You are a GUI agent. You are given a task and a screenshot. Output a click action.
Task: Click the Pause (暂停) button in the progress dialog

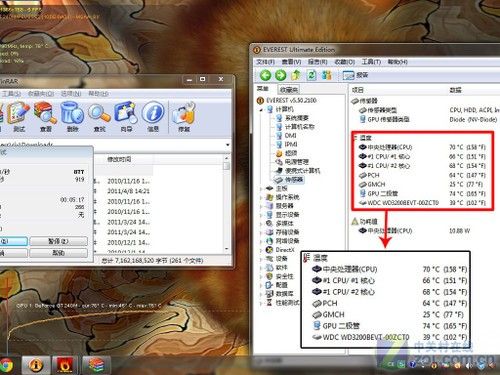[x=59, y=241]
